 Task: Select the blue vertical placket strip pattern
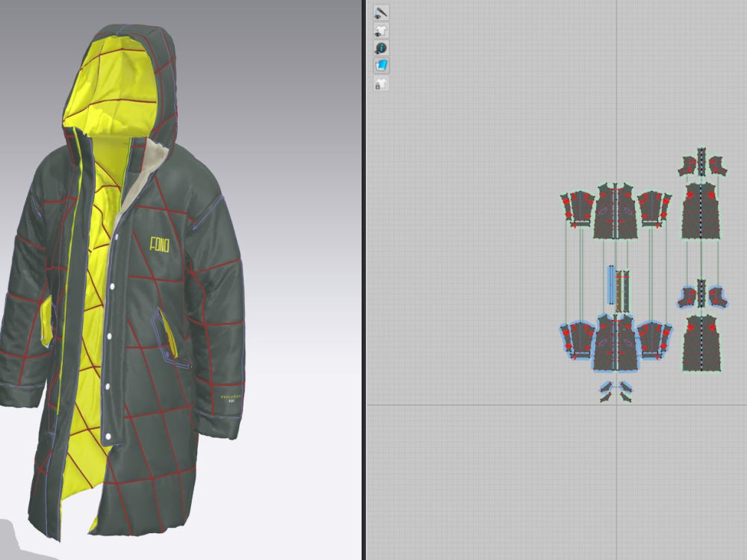pyautogui.click(x=611, y=285)
